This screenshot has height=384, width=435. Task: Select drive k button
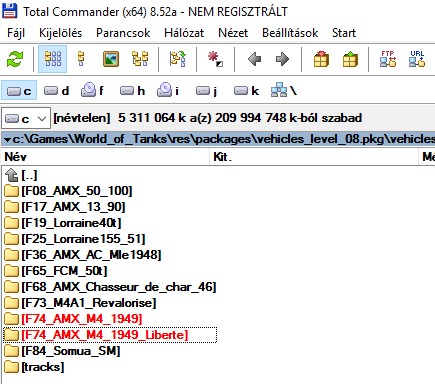(x=246, y=91)
